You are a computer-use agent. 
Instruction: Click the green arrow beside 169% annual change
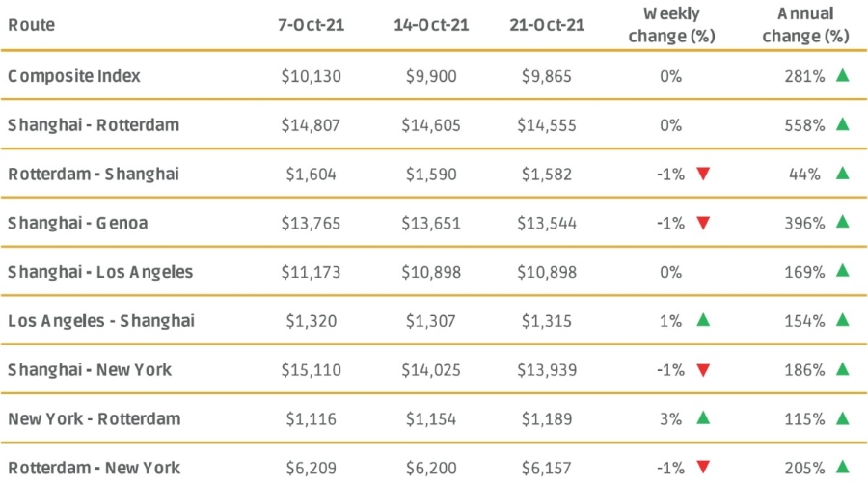point(843,271)
